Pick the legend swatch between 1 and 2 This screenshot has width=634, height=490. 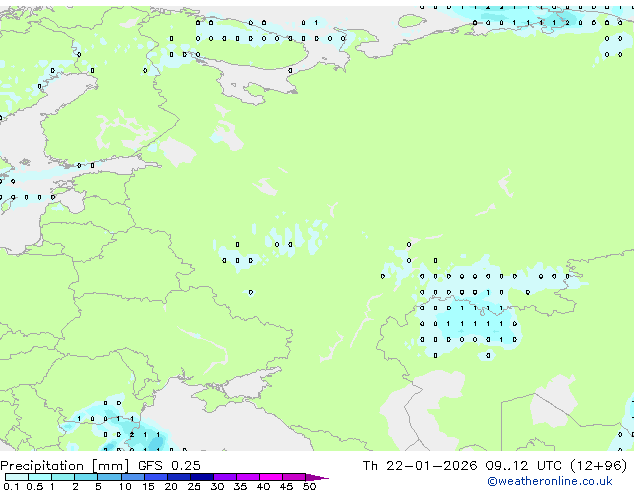63,477
